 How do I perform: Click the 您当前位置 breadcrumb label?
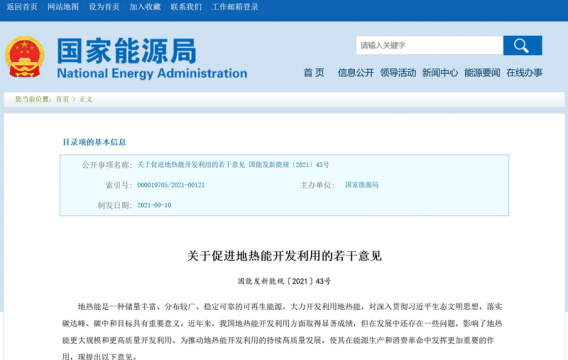[34, 99]
